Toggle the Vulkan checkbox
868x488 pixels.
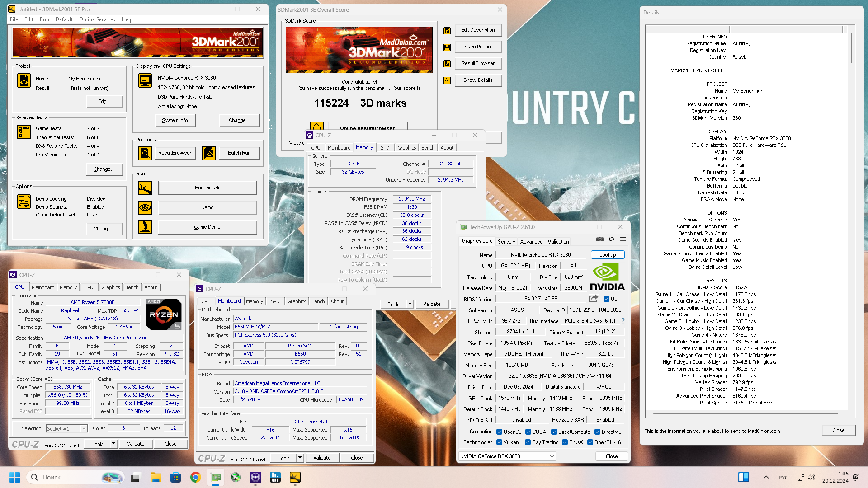500,442
